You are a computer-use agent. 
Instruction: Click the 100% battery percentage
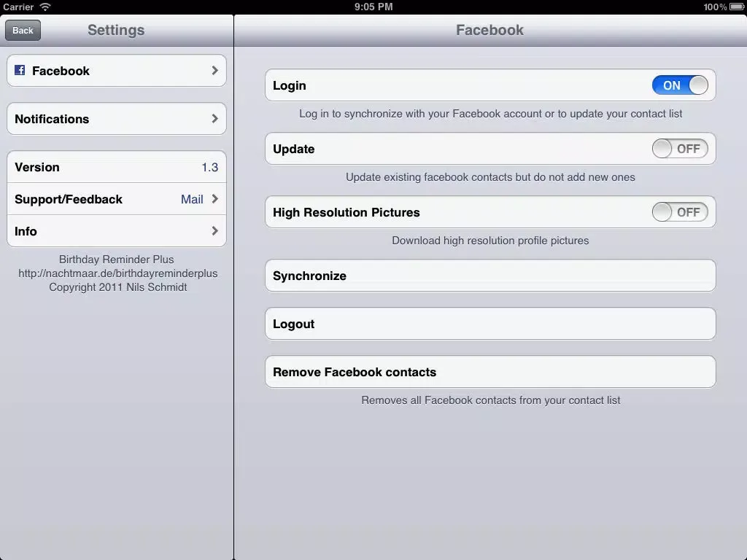click(715, 7)
